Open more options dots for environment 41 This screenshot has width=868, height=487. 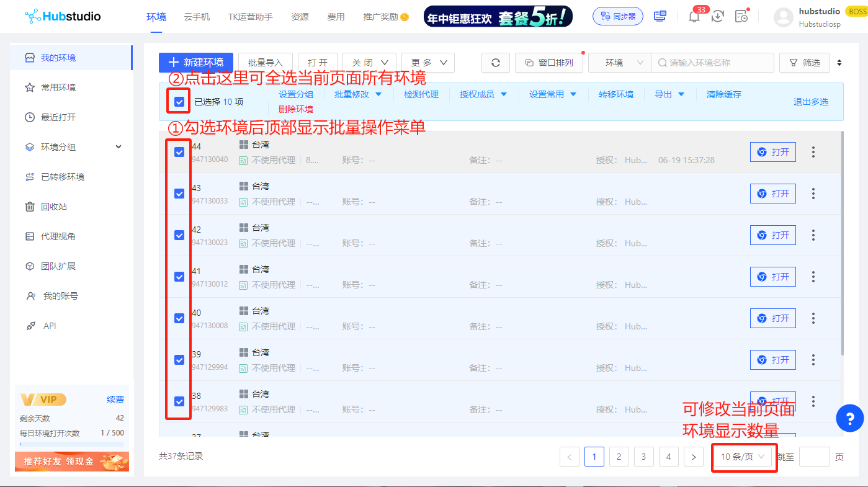click(813, 277)
